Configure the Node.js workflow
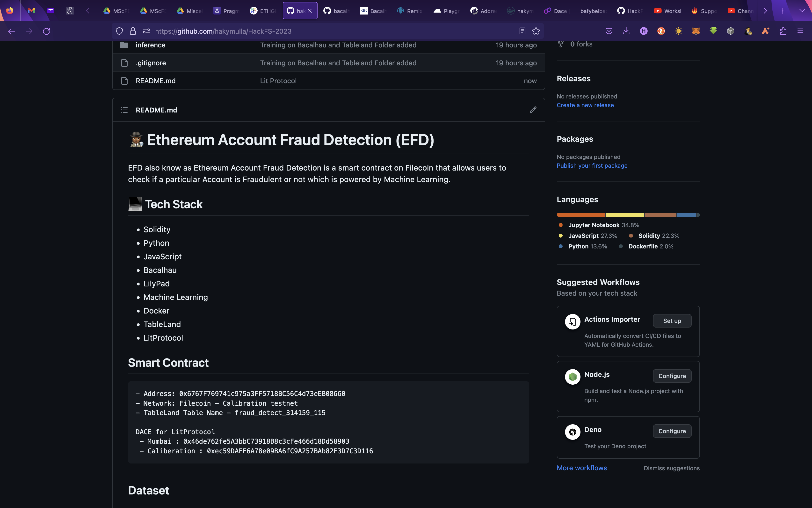The image size is (812, 508). tap(672, 376)
